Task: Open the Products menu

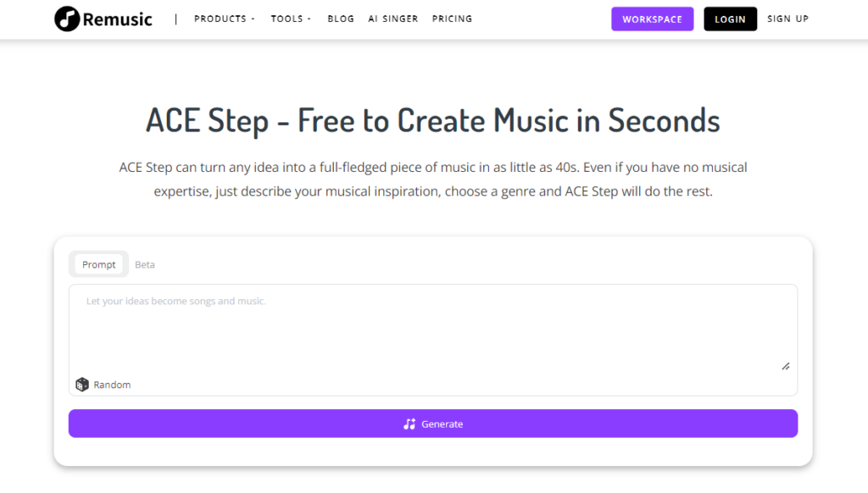Action: pos(220,18)
